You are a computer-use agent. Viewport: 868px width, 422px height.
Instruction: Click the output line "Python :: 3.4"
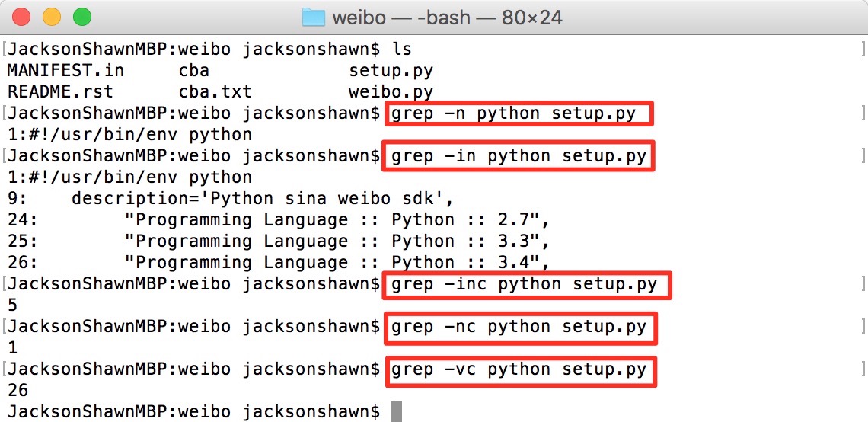[278, 262]
